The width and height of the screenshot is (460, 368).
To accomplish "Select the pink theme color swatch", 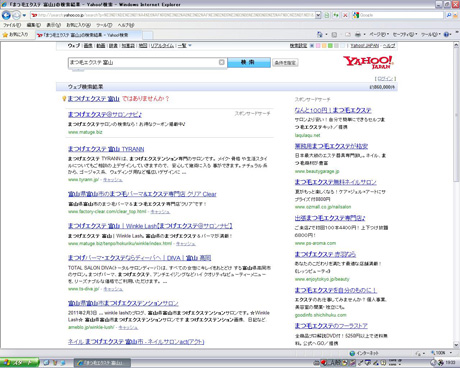I will (x=318, y=45).
